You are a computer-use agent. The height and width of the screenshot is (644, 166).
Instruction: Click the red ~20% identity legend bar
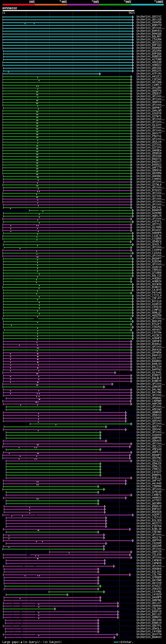pos(19,5)
